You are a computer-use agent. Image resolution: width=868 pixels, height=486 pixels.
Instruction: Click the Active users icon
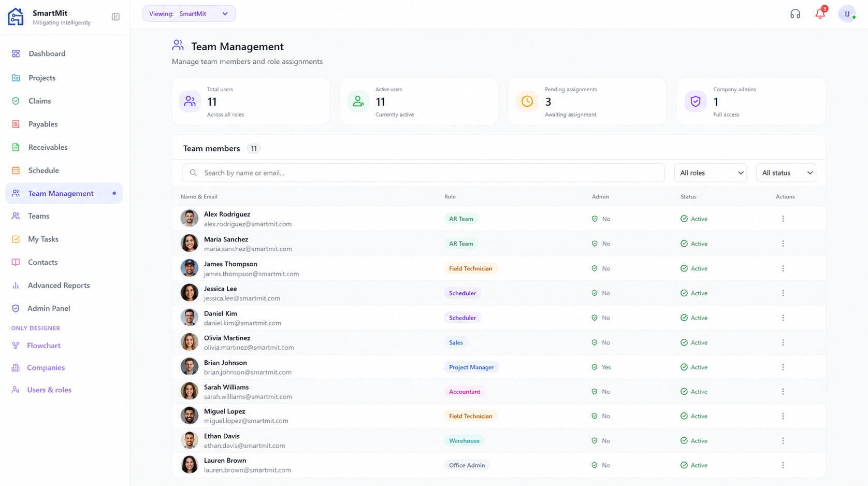coord(358,101)
